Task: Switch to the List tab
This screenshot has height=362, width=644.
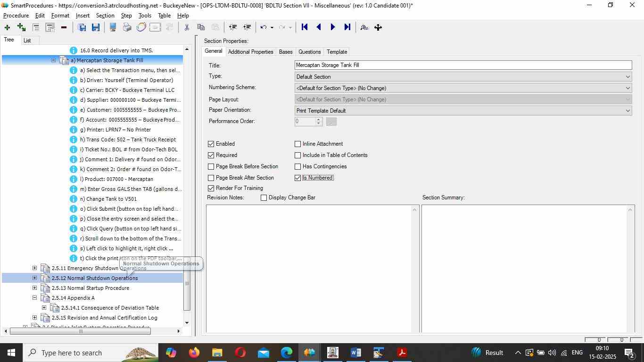Action: 27,41
